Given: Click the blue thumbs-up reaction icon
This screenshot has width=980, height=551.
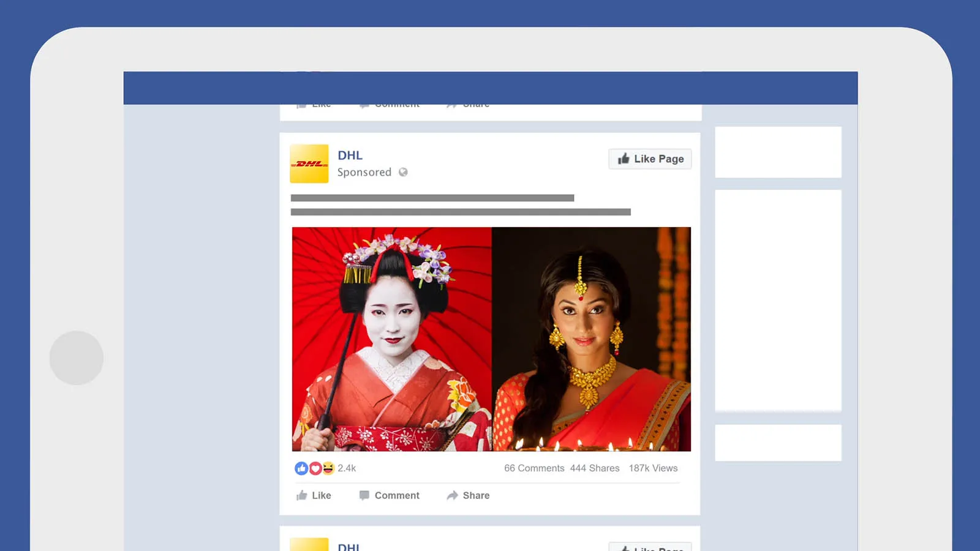Looking at the screenshot, I should click(301, 468).
